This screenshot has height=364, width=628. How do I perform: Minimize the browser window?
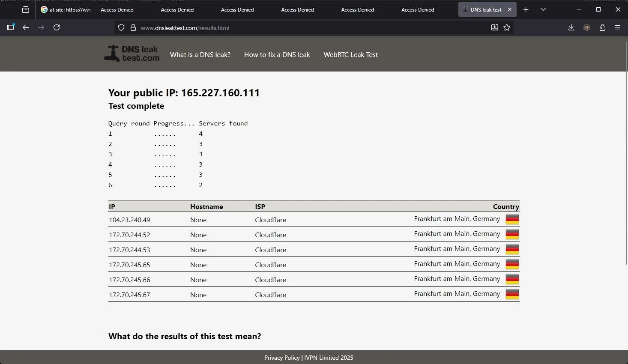(579, 9)
